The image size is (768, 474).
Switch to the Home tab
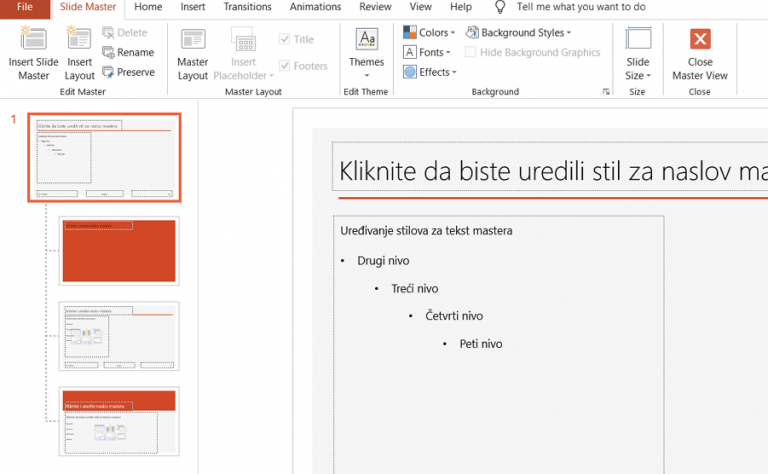pyautogui.click(x=148, y=7)
